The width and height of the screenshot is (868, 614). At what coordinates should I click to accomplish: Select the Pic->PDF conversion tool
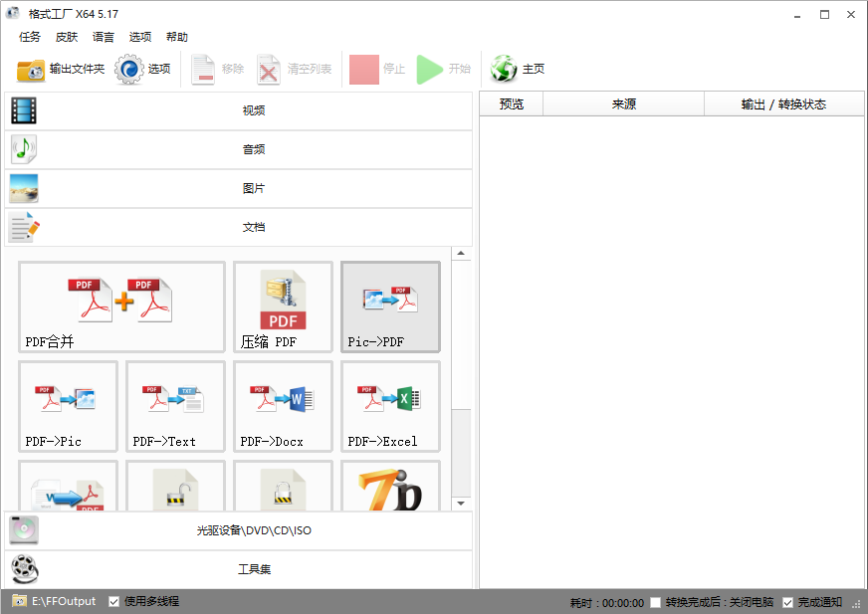pyautogui.click(x=390, y=307)
